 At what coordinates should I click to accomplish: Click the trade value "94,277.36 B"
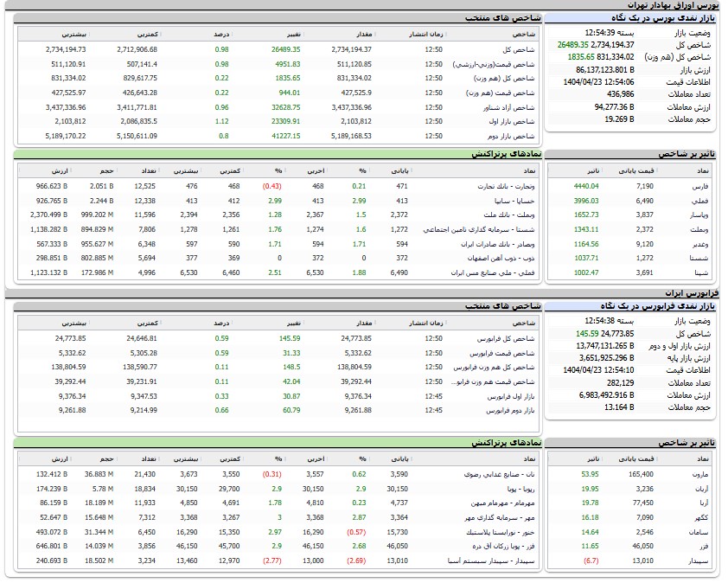(614, 107)
